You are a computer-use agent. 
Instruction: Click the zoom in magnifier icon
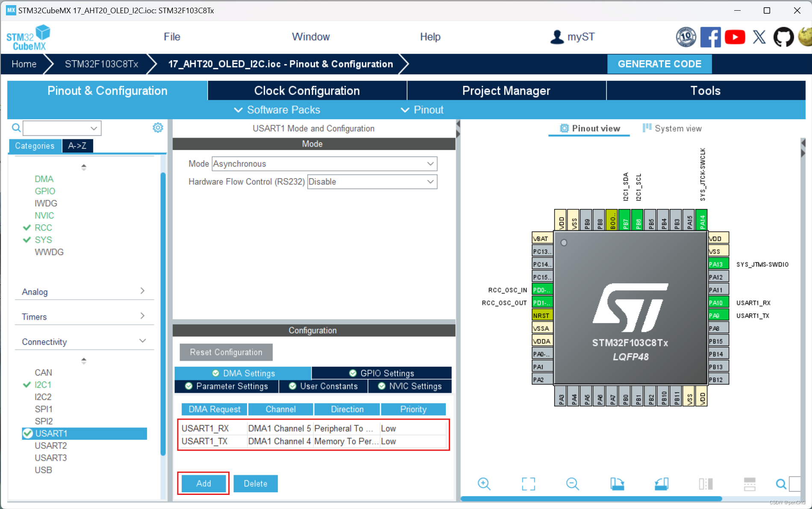pos(484,484)
